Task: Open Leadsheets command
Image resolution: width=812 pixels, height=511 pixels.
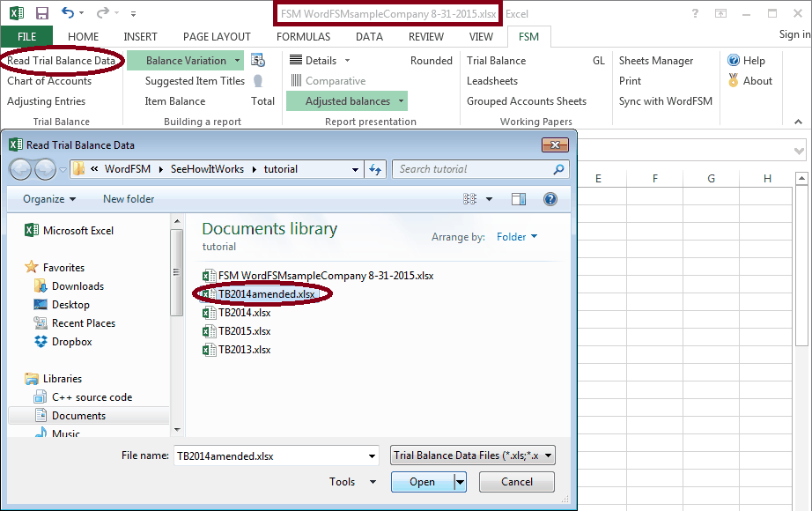Action: [492, 81]
